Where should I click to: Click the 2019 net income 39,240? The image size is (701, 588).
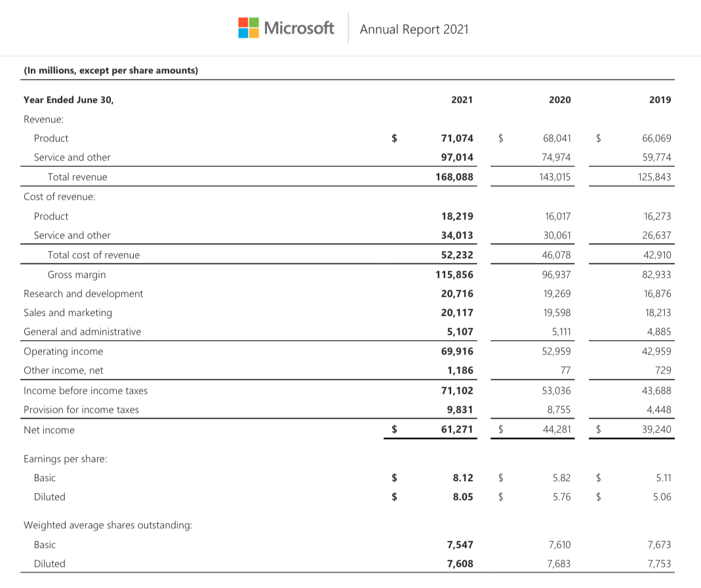click(x=657, y=430)
